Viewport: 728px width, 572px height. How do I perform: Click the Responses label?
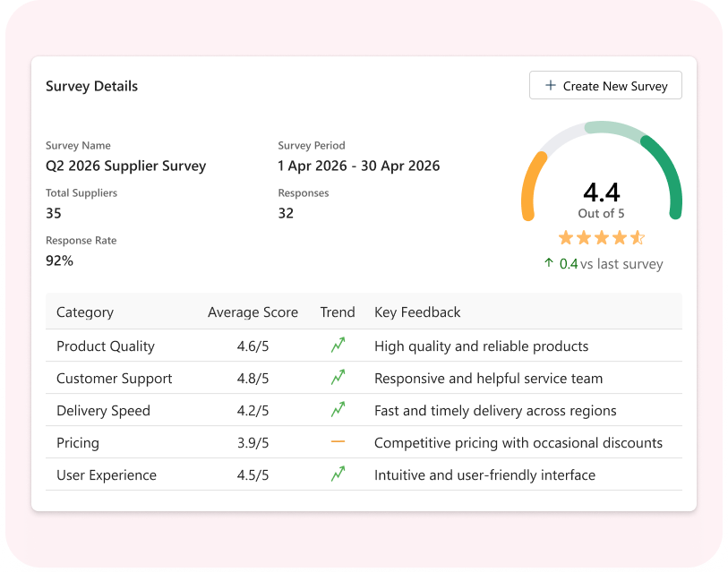(304, 193)
